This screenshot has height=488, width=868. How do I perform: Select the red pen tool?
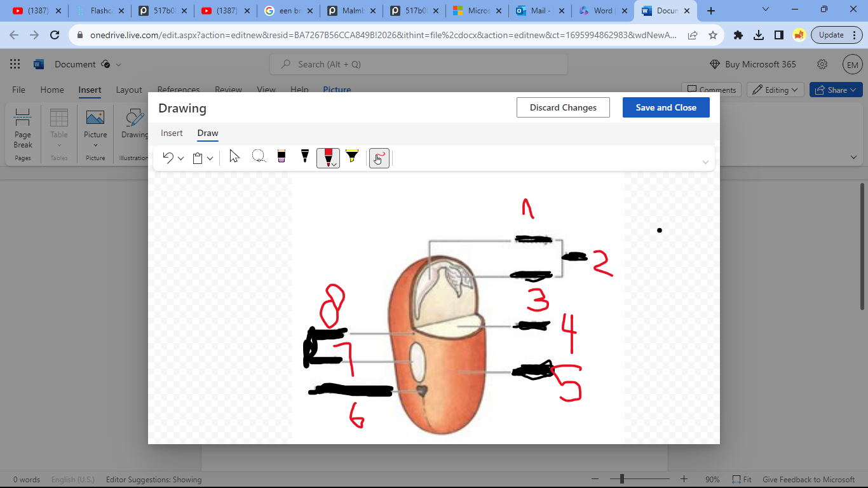328,156
